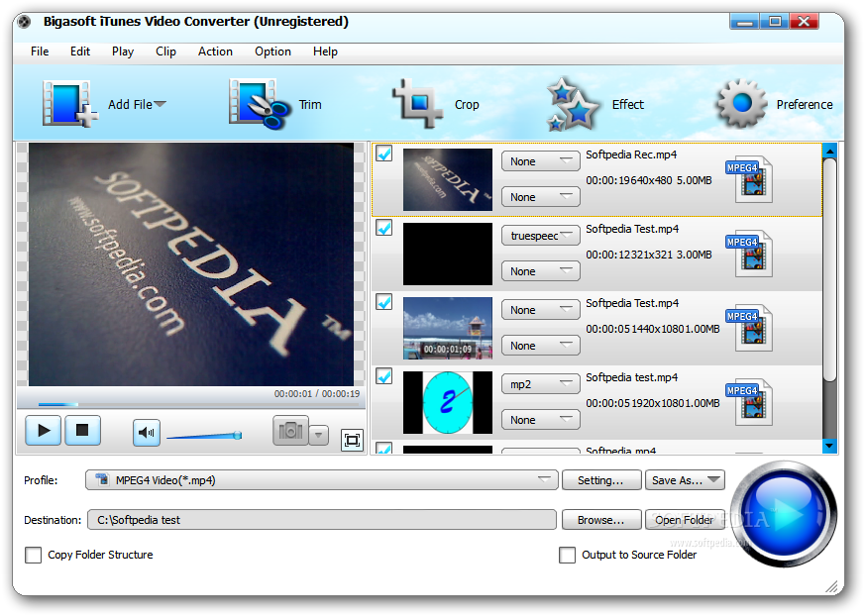Click the Play button in preview
Screen dimensions: 865x616
(43, 430)
